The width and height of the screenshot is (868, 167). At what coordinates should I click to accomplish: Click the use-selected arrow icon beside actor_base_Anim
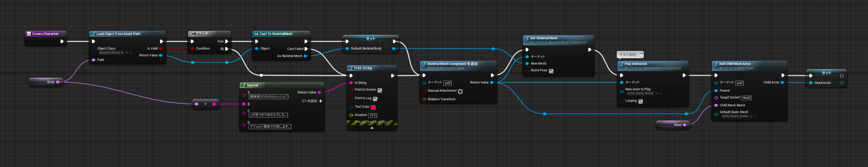coord(657,93)
